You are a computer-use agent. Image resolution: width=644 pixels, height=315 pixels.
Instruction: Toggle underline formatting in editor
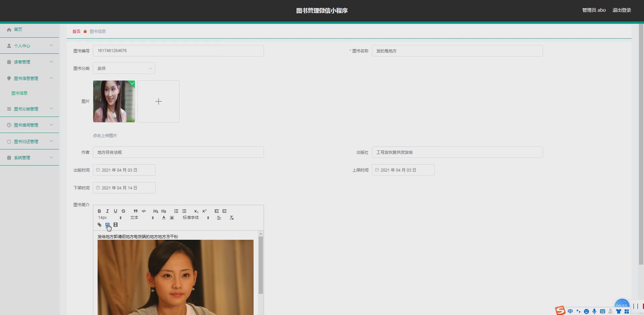(x=115, y=211)
